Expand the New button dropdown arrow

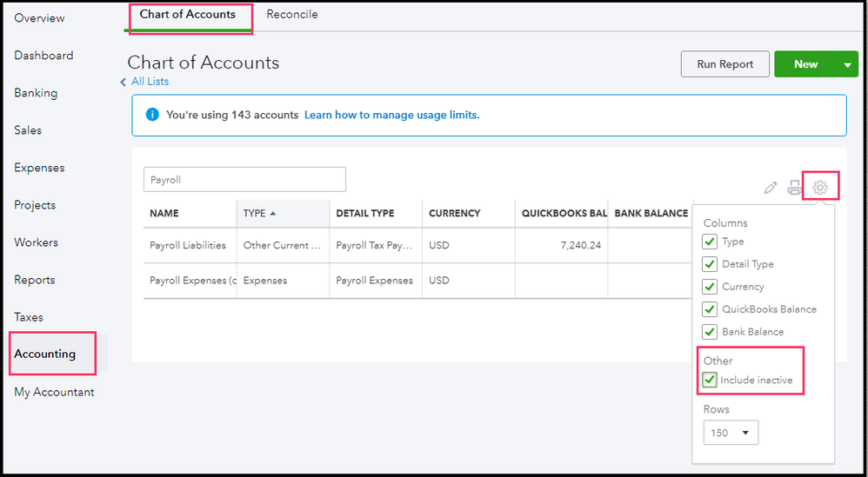pyautogui.click(x=847, y=64)
